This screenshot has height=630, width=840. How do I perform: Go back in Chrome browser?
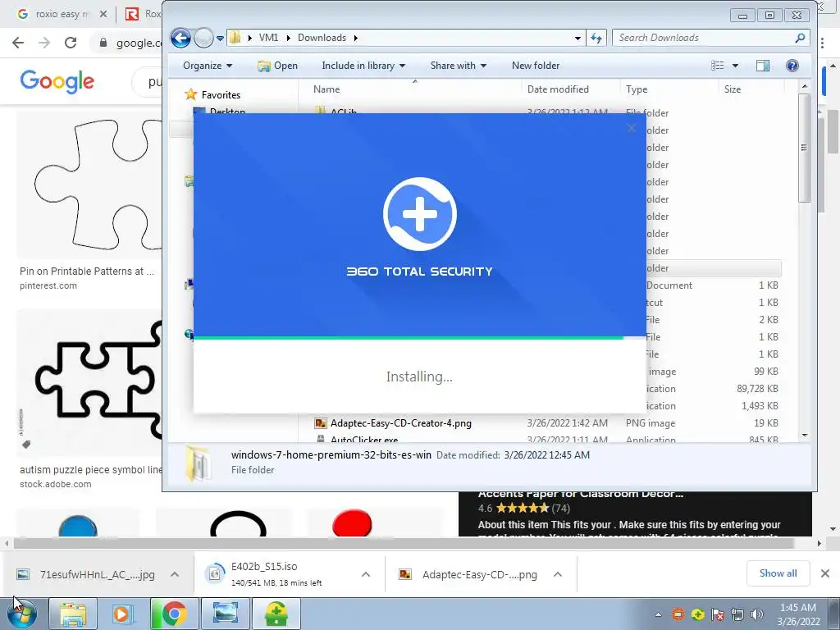tap(18, 43)
